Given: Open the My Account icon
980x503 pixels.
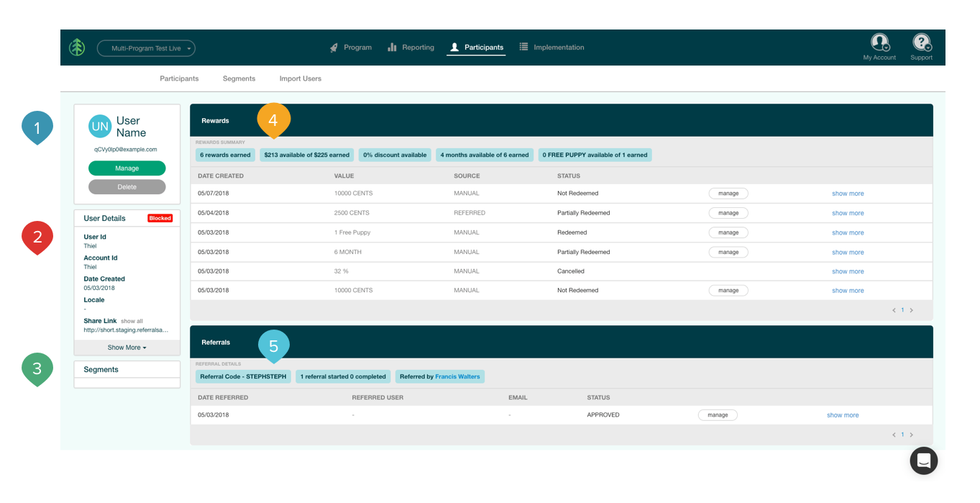Looking at the screenshot, I should point(879,42).
